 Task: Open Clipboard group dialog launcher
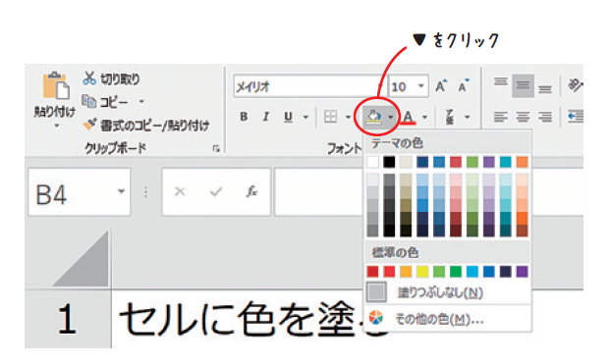click(x=216, y=149)
